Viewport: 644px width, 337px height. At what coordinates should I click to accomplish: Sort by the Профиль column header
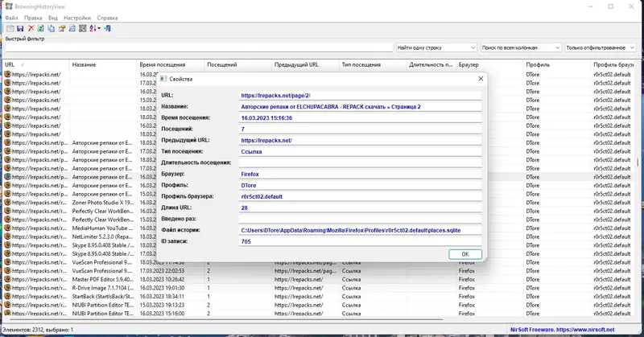click(x=557, y=64)
